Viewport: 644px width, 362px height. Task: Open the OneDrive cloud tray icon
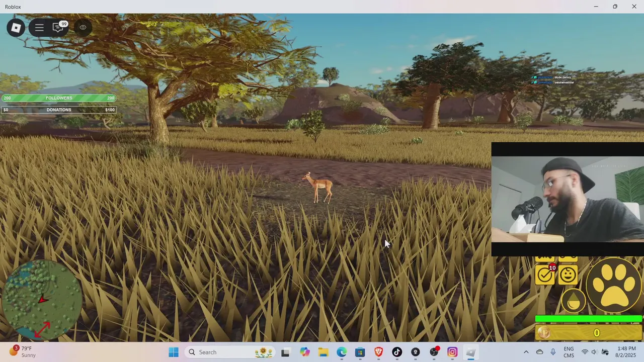pos(539,352)
